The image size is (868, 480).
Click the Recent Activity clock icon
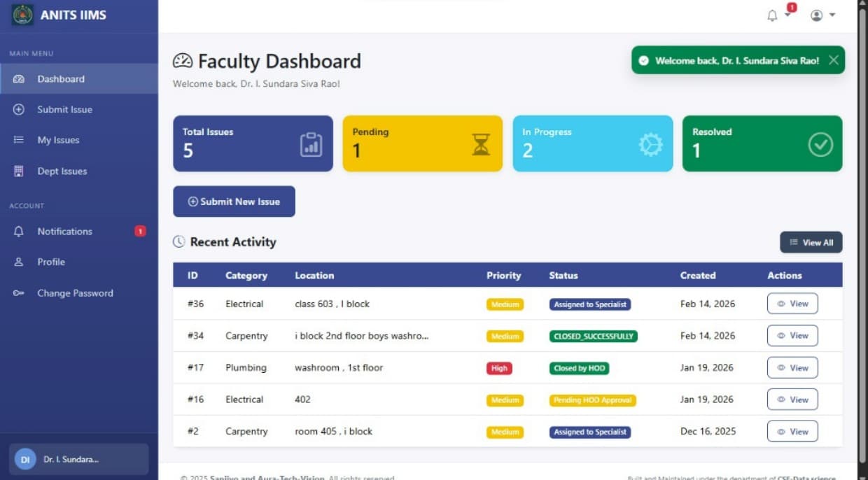[x=178, y=242]
